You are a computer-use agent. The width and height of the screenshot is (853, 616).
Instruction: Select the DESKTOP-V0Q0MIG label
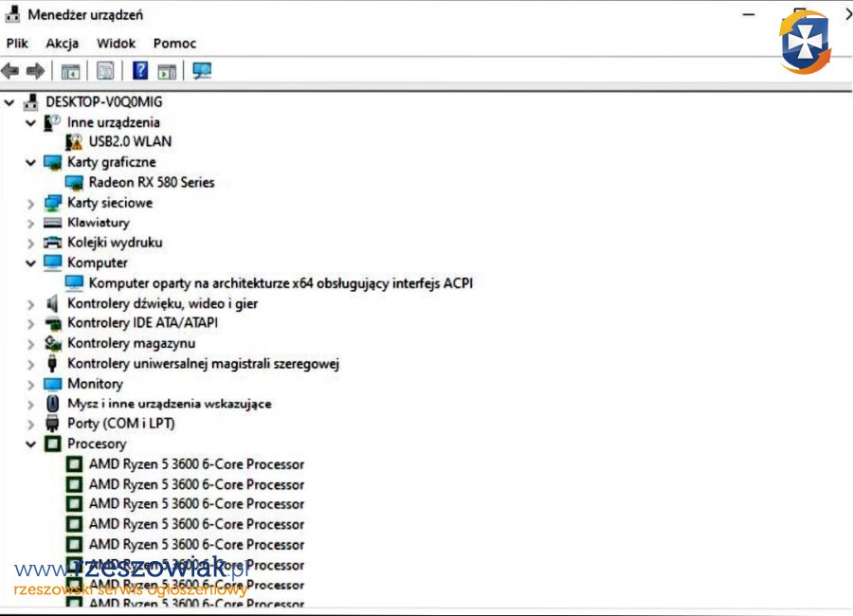coord(104,101)
